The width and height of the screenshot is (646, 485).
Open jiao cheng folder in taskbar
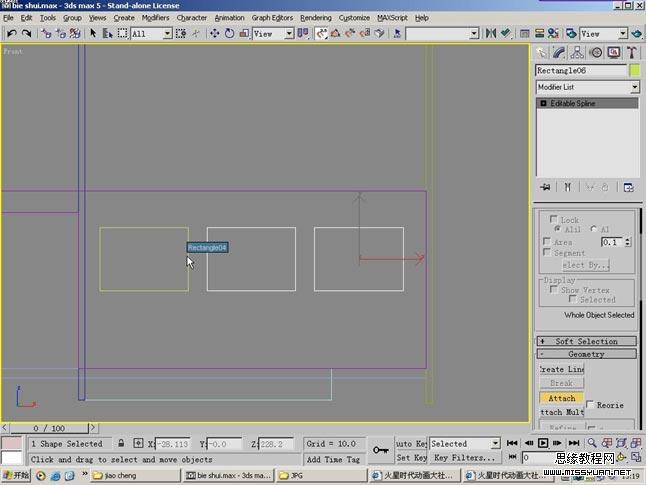click(135, 476)
